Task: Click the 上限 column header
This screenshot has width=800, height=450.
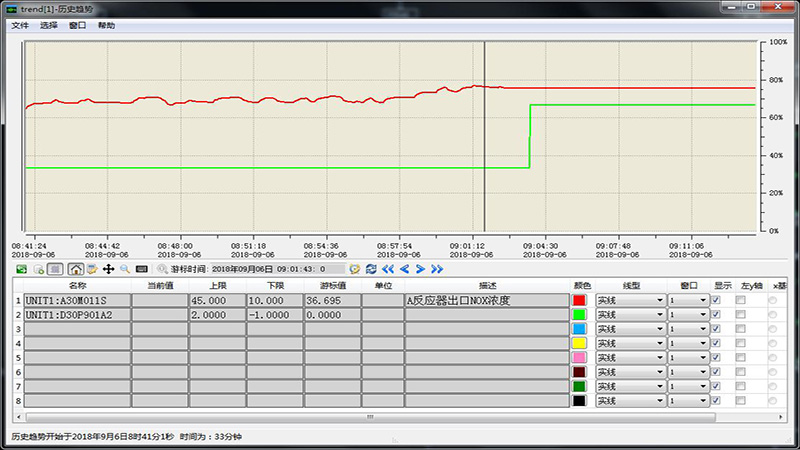Action: (218, 286)
